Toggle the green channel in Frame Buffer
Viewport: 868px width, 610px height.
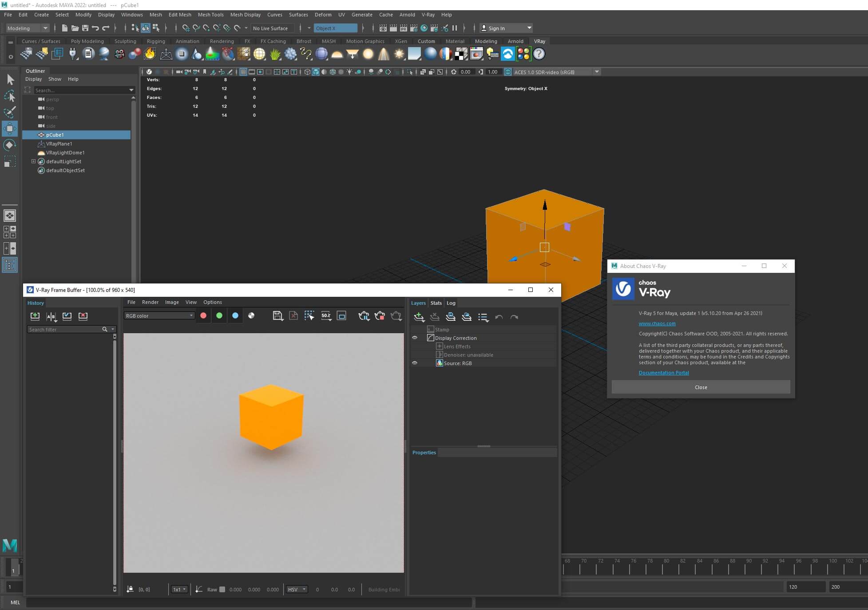[x=219, y=315]
